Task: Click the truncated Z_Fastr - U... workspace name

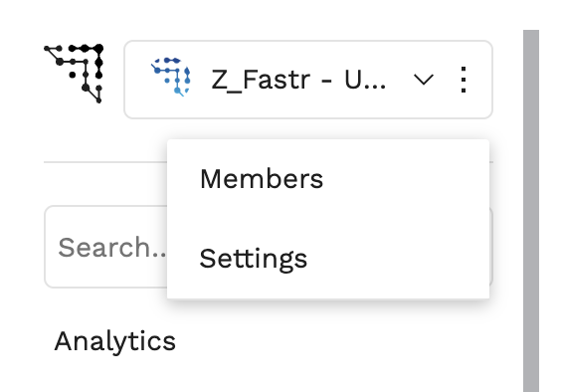Action: click(298, 81)
